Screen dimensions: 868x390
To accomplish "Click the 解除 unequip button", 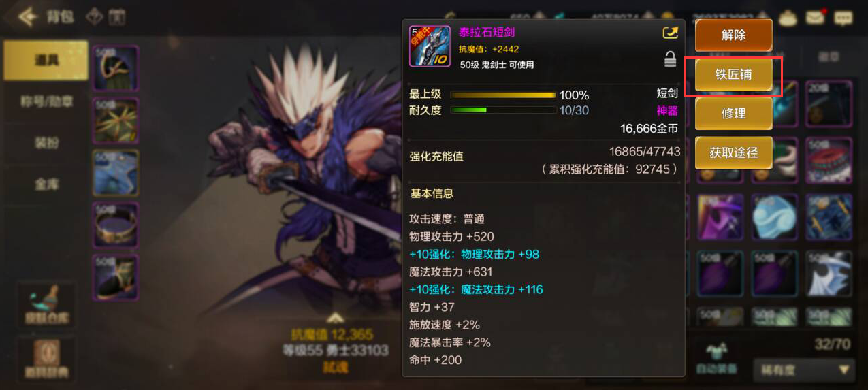I will point(733,35).
